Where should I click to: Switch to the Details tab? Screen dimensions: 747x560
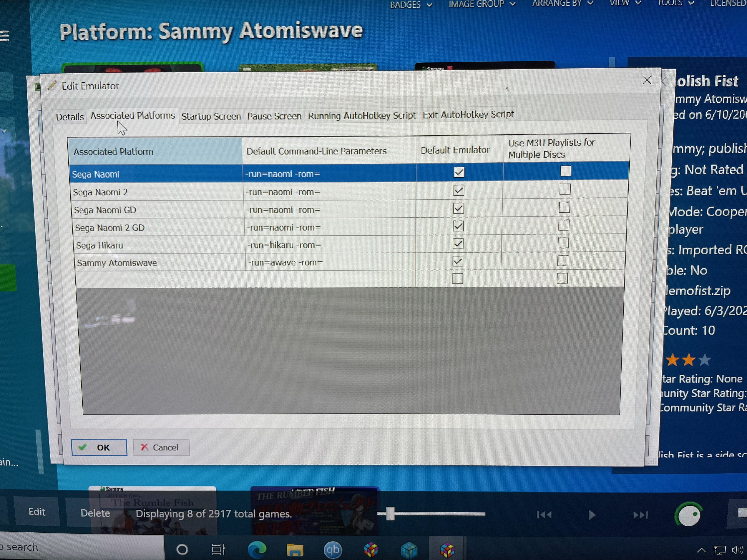(69, 117)
